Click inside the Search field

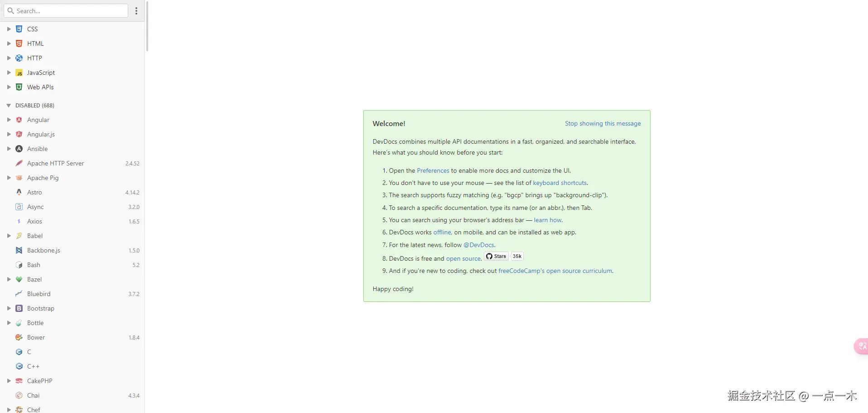pos(66,10)
